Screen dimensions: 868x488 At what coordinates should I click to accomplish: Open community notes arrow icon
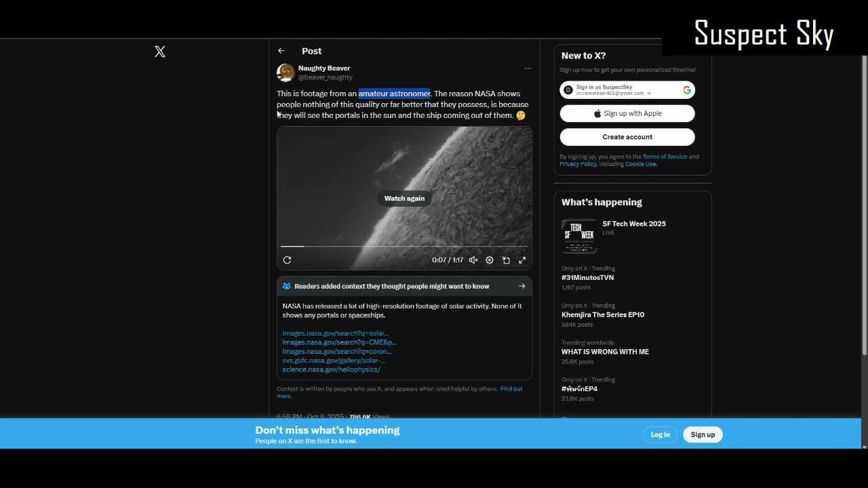522,286
